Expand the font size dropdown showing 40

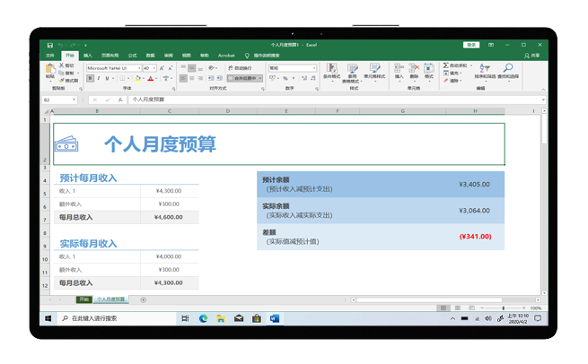[x=154, y=68]
